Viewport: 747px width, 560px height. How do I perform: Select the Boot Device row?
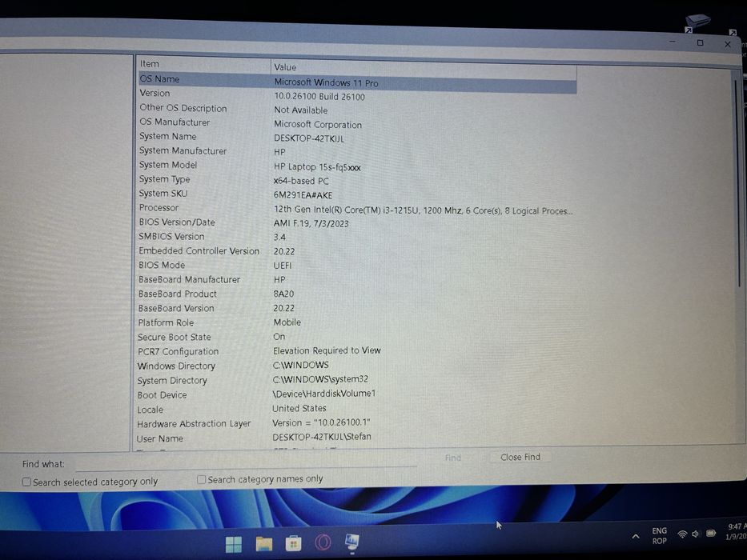point(357,394)
